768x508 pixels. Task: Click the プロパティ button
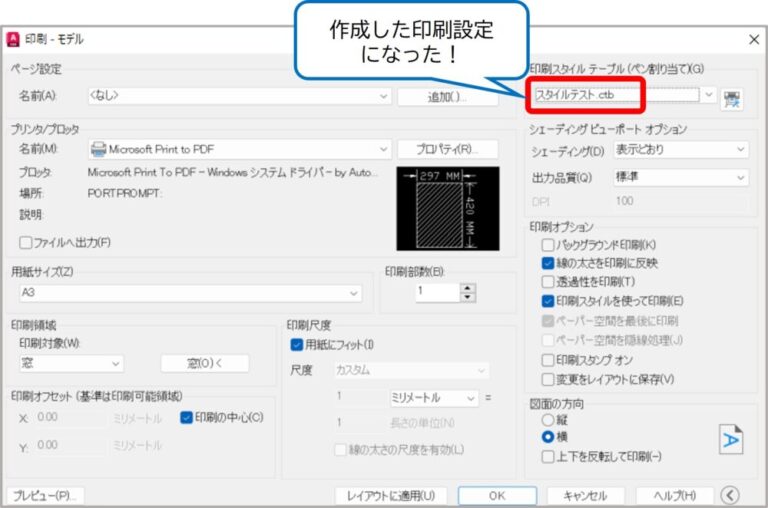pyautogui.click(x=447, y=149)
